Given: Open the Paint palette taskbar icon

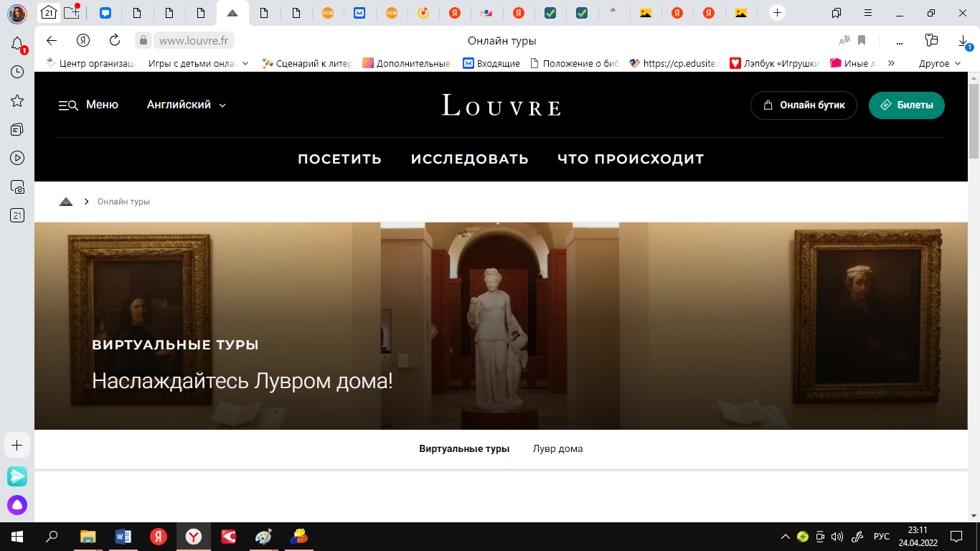Looking at the screenshot, I should [264, 537].
